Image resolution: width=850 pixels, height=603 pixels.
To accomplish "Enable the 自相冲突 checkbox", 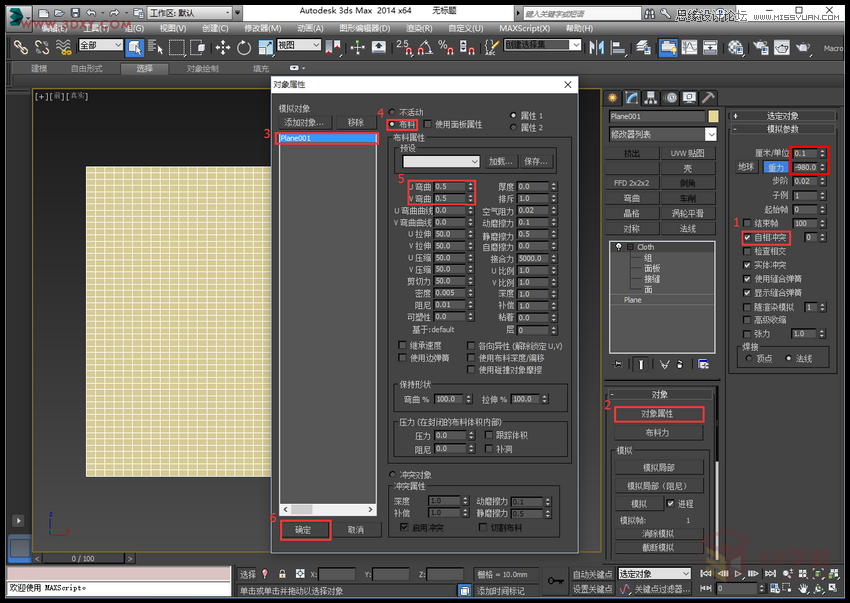I will pyautogui.click(x=748, y=237).
